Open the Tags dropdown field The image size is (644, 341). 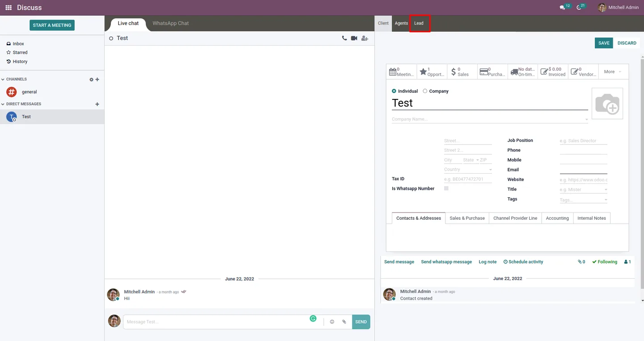(x=583, y=200)
